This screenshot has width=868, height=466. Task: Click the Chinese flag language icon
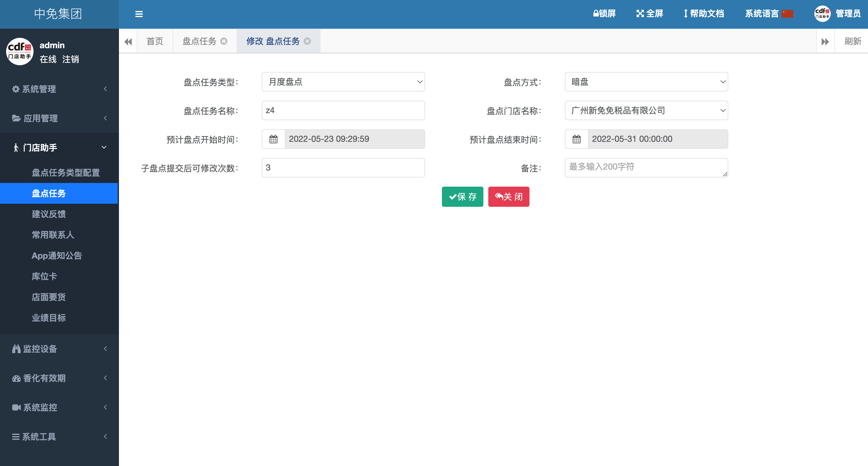[x=787, y=14]
